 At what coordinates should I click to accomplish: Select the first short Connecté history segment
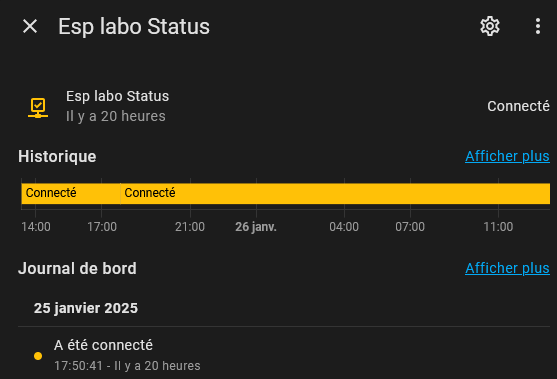(x=71, y=194)
